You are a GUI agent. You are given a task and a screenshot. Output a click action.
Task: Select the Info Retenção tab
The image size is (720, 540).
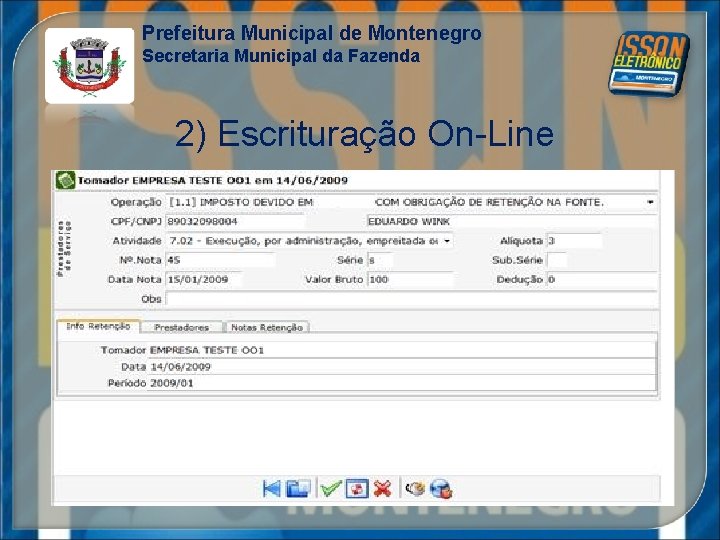[98, 326]
